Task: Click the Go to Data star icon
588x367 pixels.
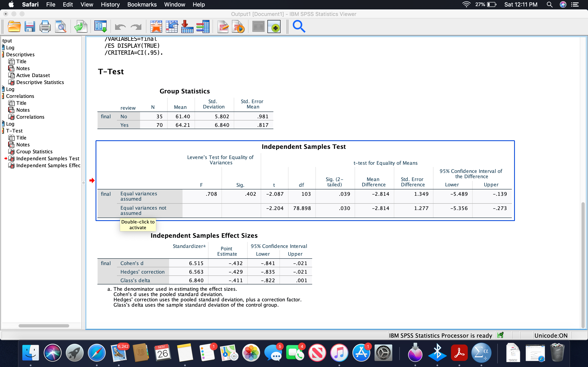Action: point(156,26)
